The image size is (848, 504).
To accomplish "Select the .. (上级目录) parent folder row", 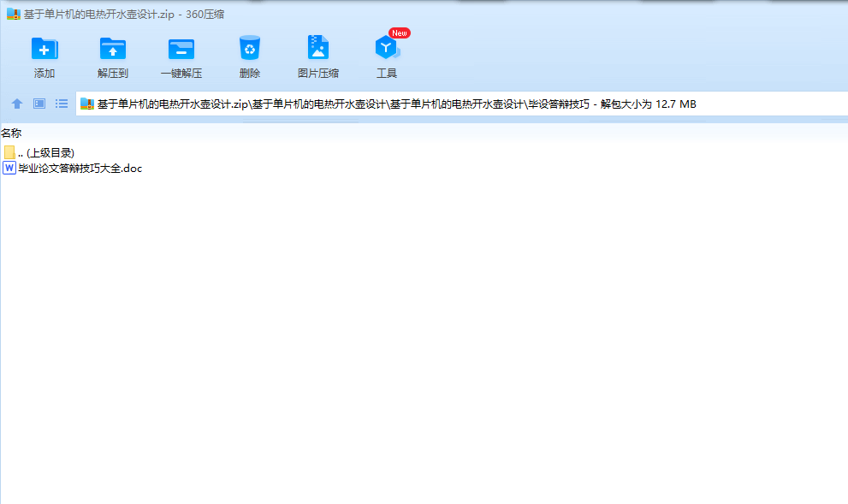I will [x=39, y=152].
